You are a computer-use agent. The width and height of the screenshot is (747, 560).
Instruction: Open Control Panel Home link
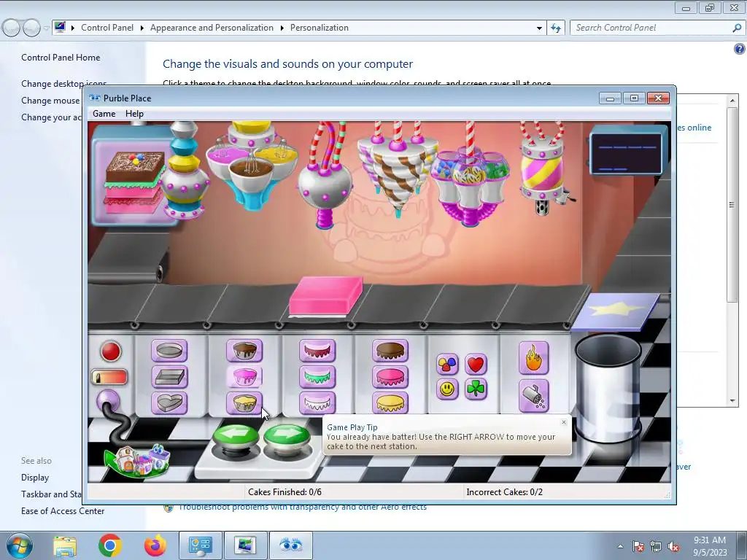coord(61,58)
